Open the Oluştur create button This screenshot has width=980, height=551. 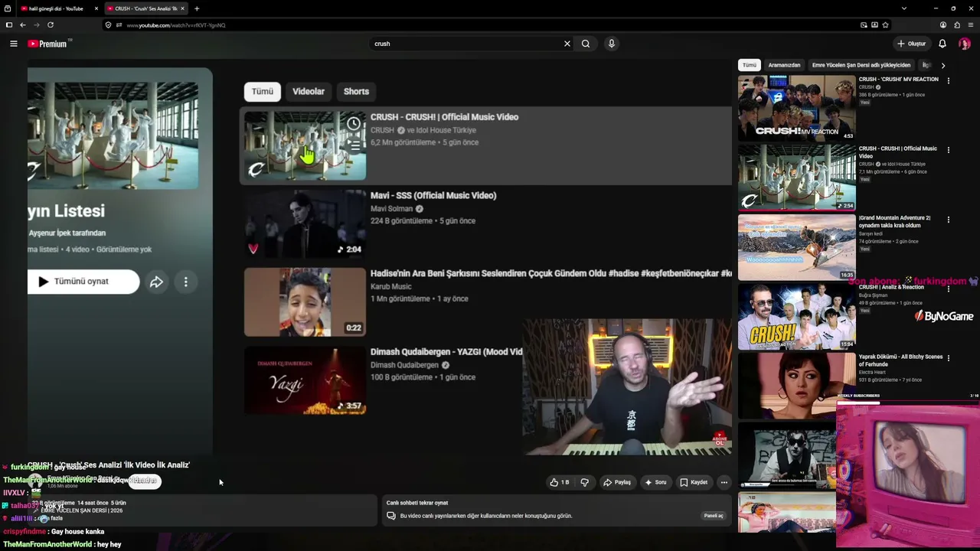pos(912,44)
